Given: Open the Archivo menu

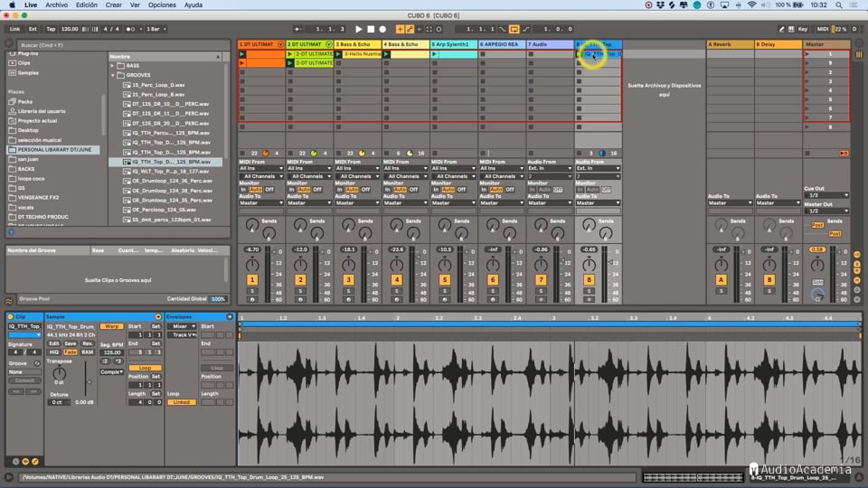Looking at the screenshot, I should coord(56,5).
